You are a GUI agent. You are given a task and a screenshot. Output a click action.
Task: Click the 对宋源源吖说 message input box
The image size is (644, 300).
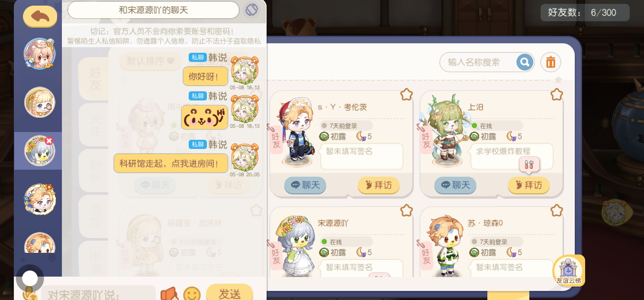[98, 294]
